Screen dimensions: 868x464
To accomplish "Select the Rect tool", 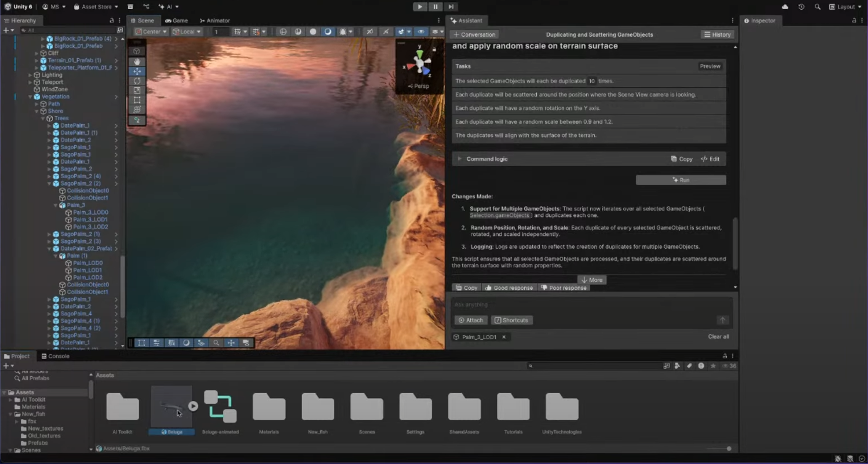I will (137, 100).
